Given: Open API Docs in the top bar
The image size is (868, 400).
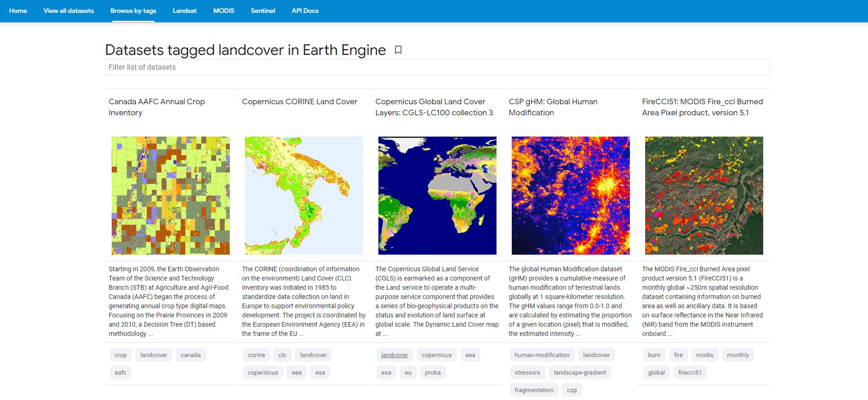Looking at the screenshot, I should click(x=305, y=11).
